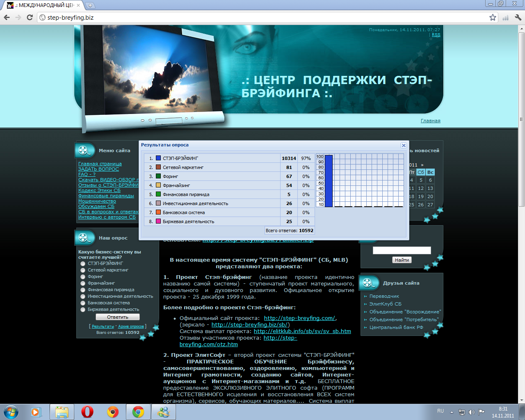The height and width of the screenshot is (420, 525).
Task: Click the browser back arrow
Action: [7, 17]
